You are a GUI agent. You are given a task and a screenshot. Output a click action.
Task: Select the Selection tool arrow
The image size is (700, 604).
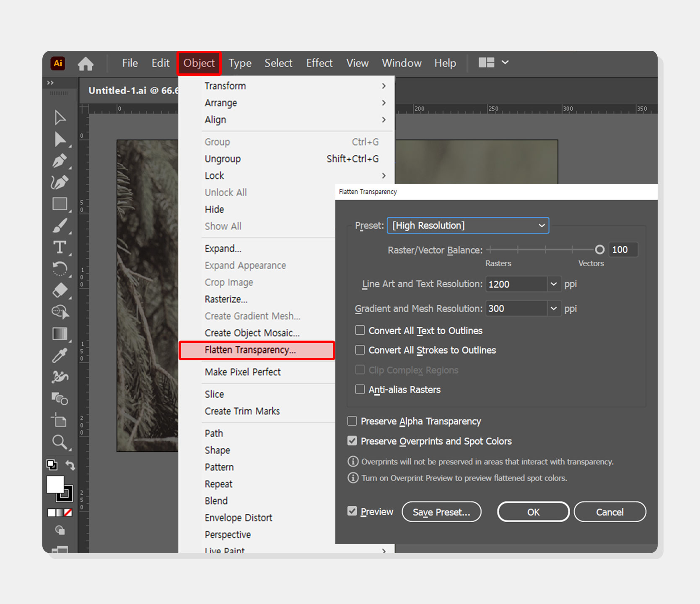coord(60,118)
